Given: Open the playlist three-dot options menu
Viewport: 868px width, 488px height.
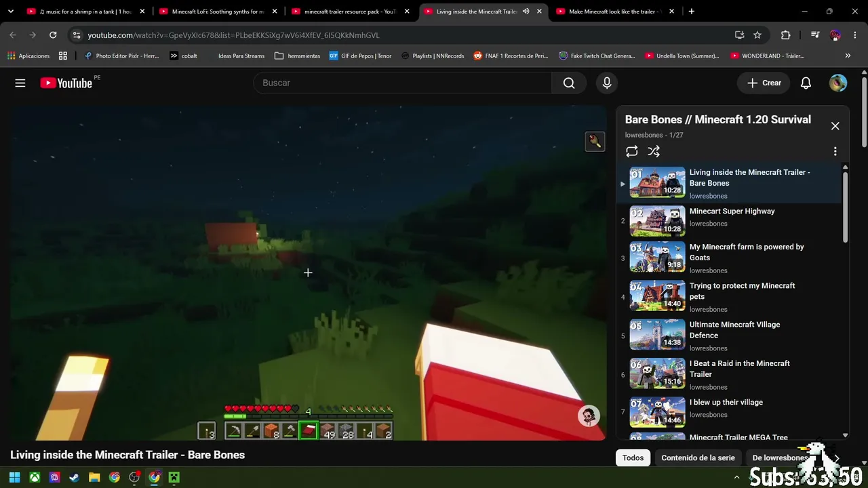Looking at the screenshot, I should pos(835,151).
